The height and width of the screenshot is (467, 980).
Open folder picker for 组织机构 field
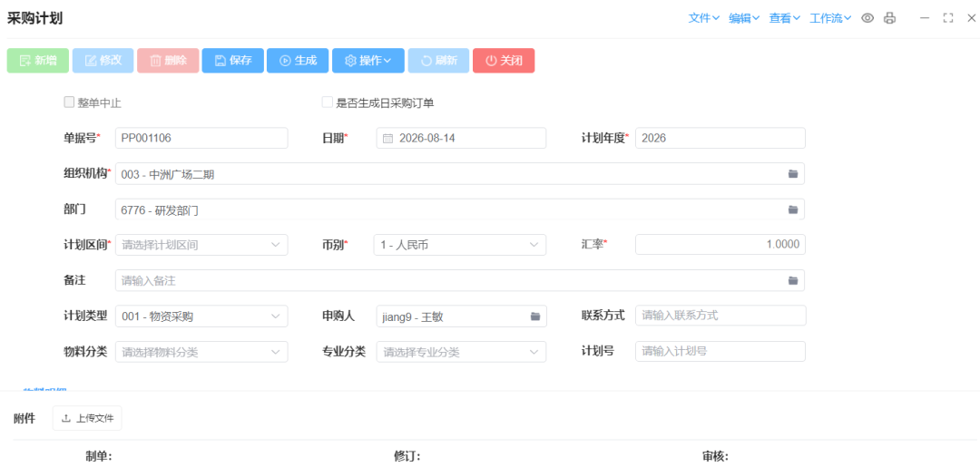pyautogui.click(x=793, y=174)
